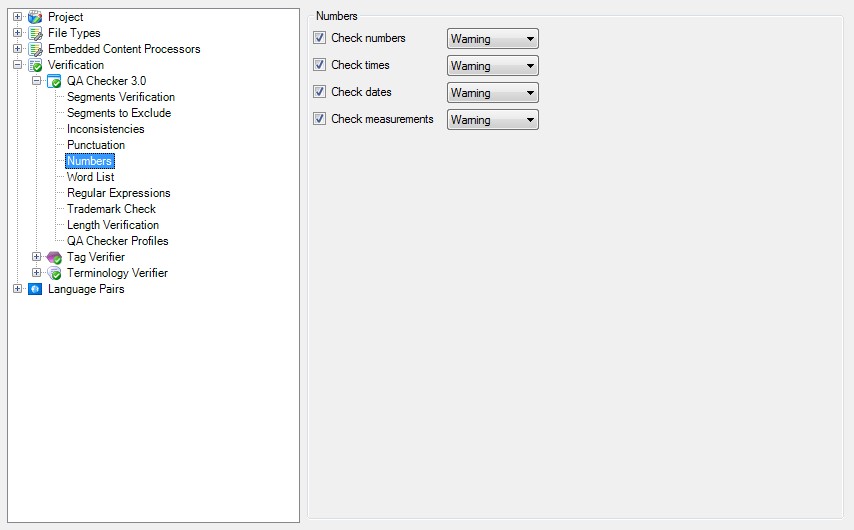This screenshot has height=530, width=854.
Task: Expand the Tag Verifier node
Action: [x=36, y=257]
